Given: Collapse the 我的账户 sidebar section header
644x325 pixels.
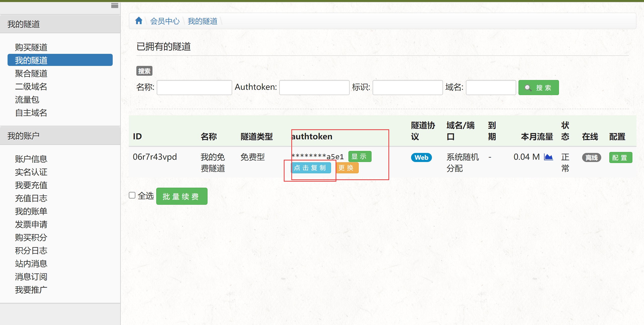Looking at the screenshot, I should [x=60, y=136].
